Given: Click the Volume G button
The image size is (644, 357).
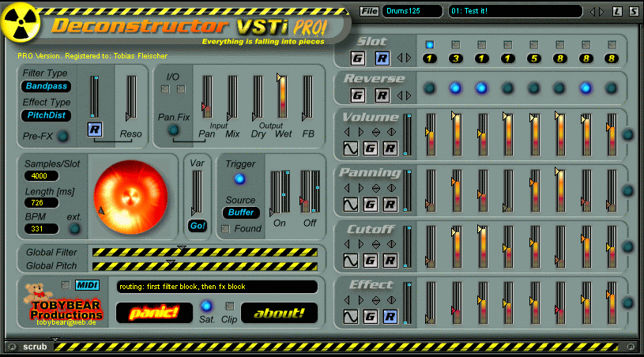Looking at the screenshot, I should (x=370, y=148).
